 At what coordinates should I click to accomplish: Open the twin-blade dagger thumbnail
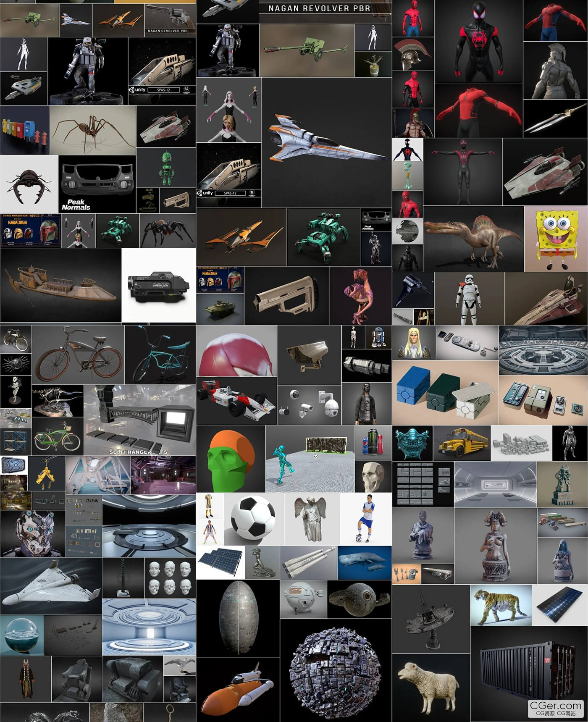pos(555,118)
